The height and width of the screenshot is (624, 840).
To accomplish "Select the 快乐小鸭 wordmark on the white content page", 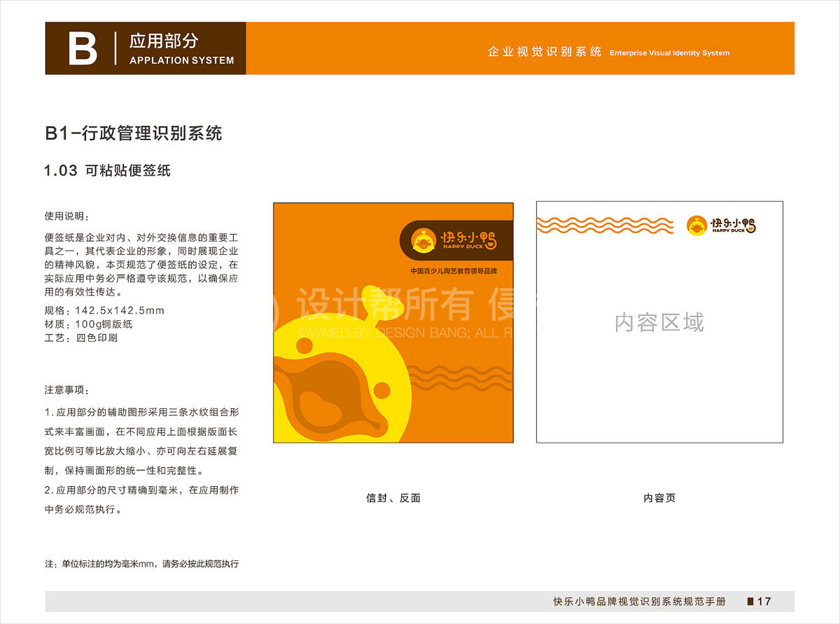I will click(733, 225).
